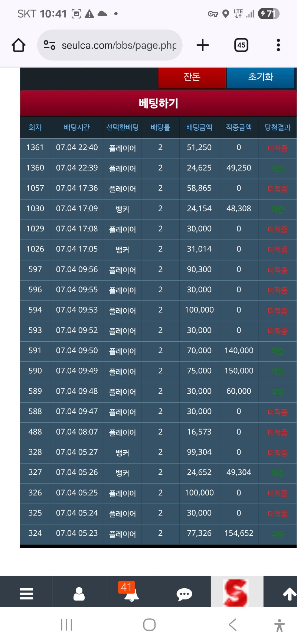Open site info icon in address bar
This screenshot has width=297, height=644.
tap(49, 45)
